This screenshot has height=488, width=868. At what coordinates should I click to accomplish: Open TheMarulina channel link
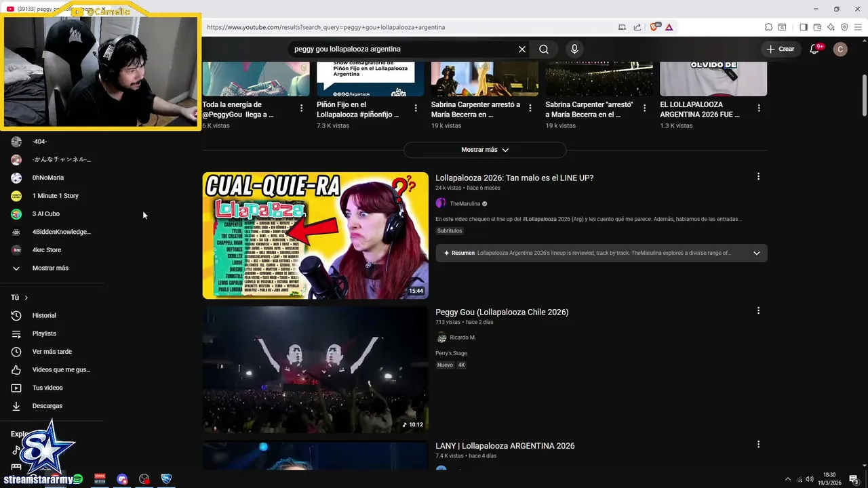[x=465, y=203]
